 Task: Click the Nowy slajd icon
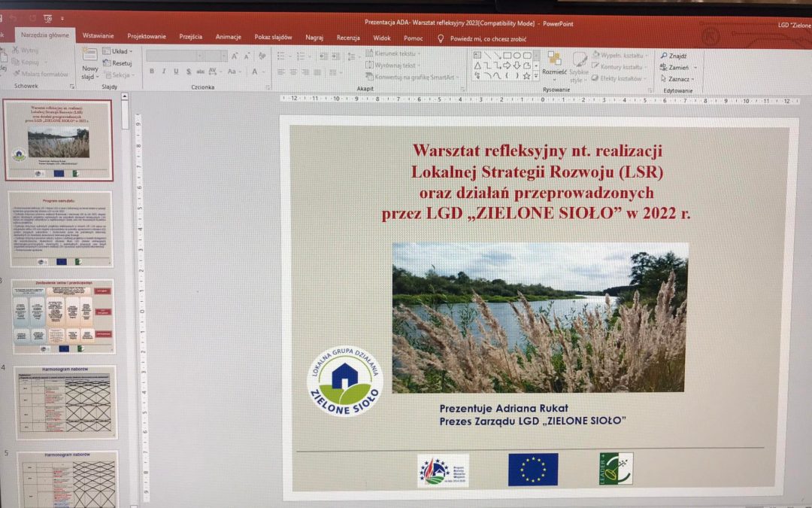[90, 55]
